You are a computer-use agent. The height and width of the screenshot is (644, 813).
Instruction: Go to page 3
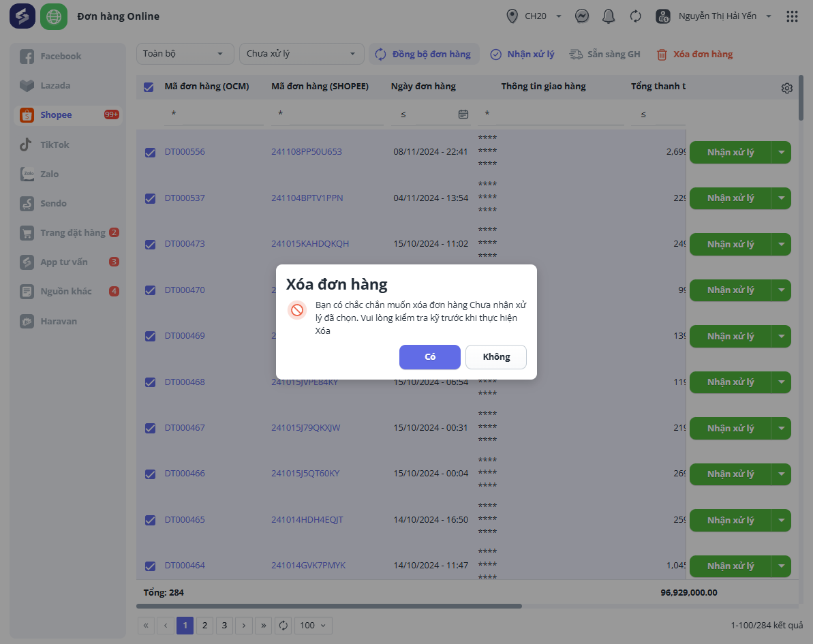point(224,626)
